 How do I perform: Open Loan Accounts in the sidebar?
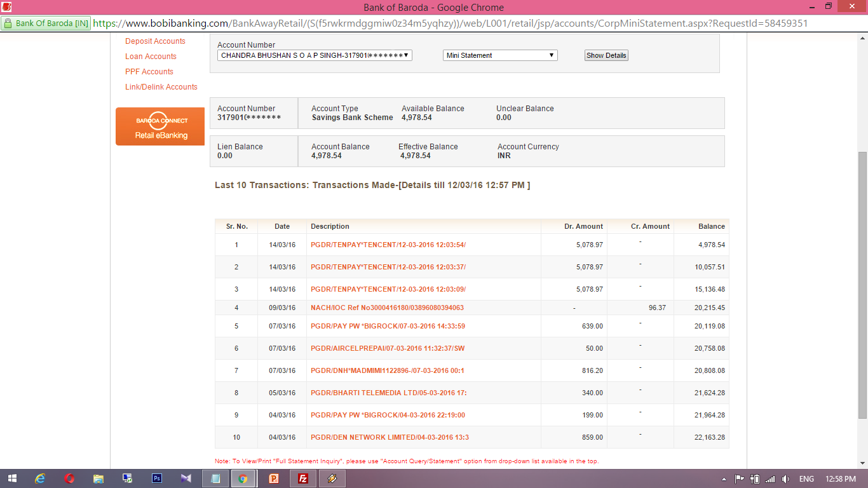(x=151, y=57)
